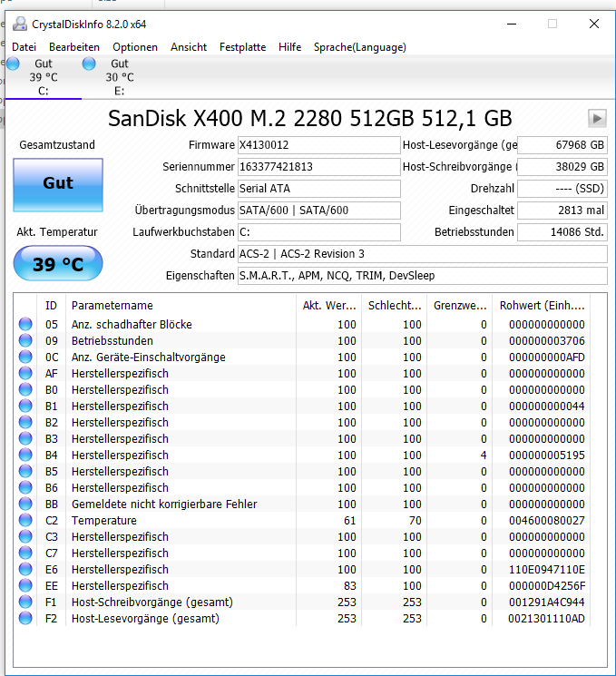Select the Anz. Geräte-Einschaltvorgänge row
616x676 pixels.
pos(302,357)
